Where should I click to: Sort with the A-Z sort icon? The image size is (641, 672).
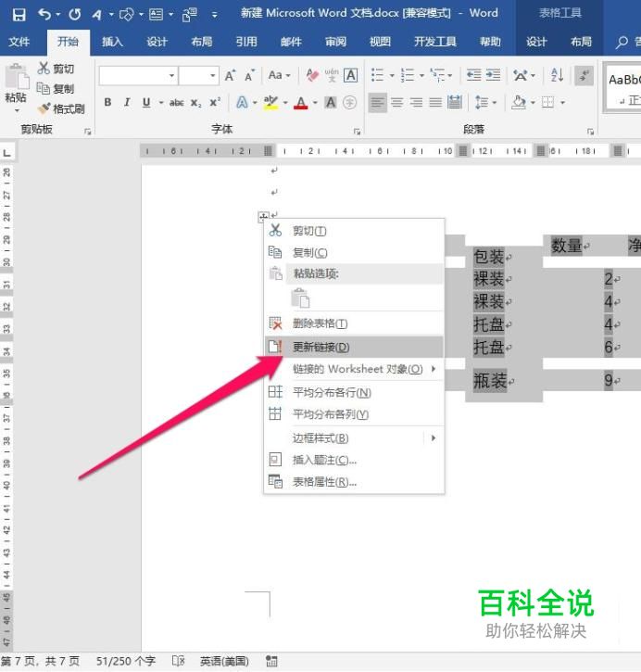[x=557, y=76]
